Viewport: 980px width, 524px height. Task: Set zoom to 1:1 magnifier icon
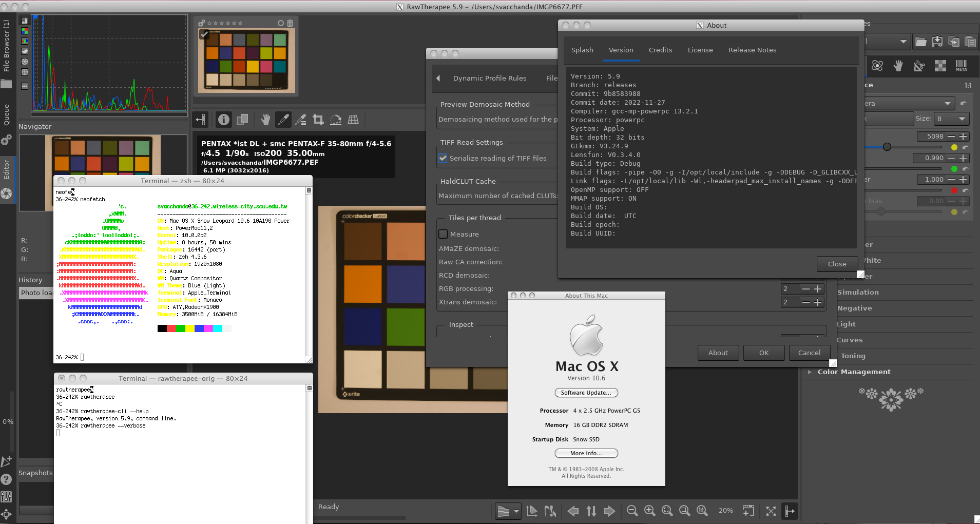702,511
